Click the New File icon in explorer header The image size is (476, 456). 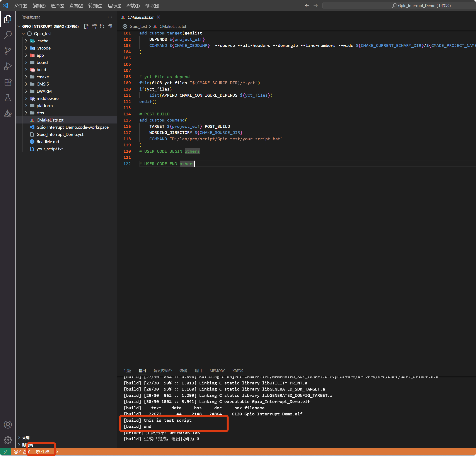[86, 26]
